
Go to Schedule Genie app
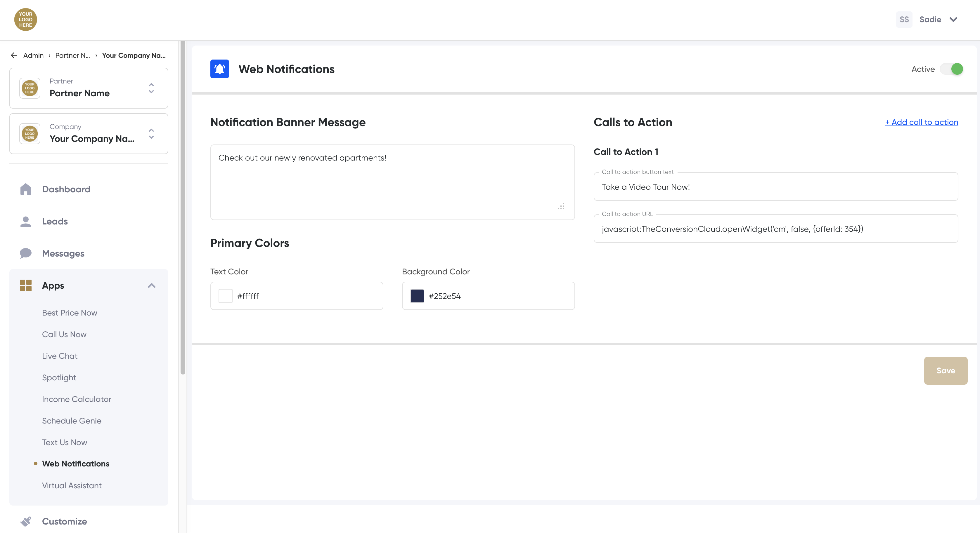(x=72, y=421)
